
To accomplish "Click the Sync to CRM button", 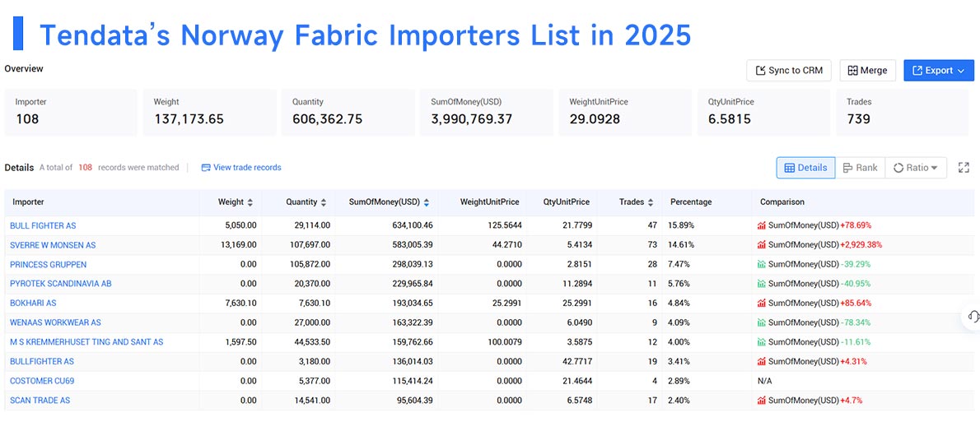I will click(x=789, y=71).
